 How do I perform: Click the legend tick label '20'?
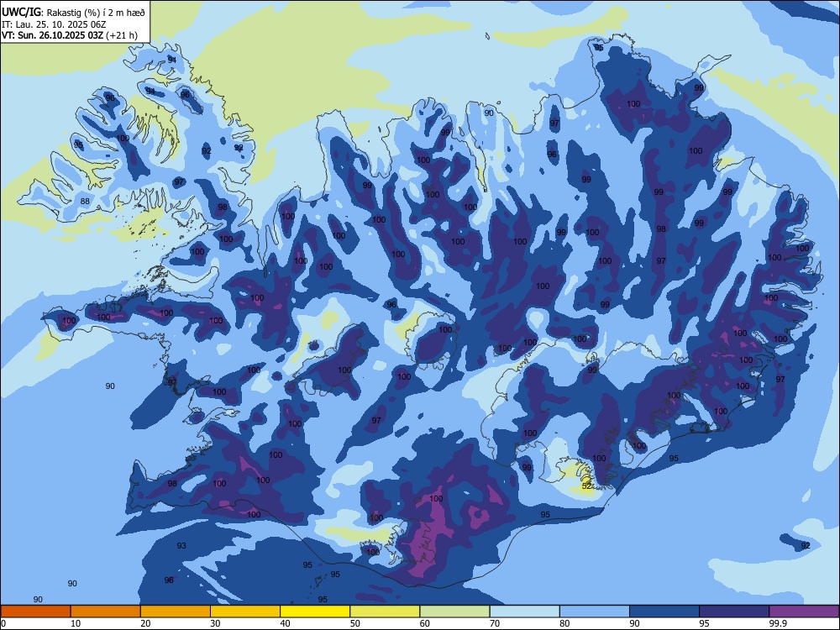[x=145, y=623]
